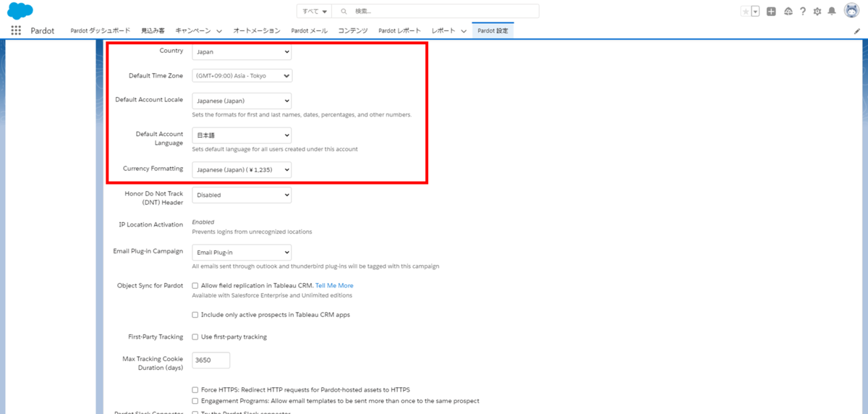
Task: Open the レポート tab
Action: [443, 31]
